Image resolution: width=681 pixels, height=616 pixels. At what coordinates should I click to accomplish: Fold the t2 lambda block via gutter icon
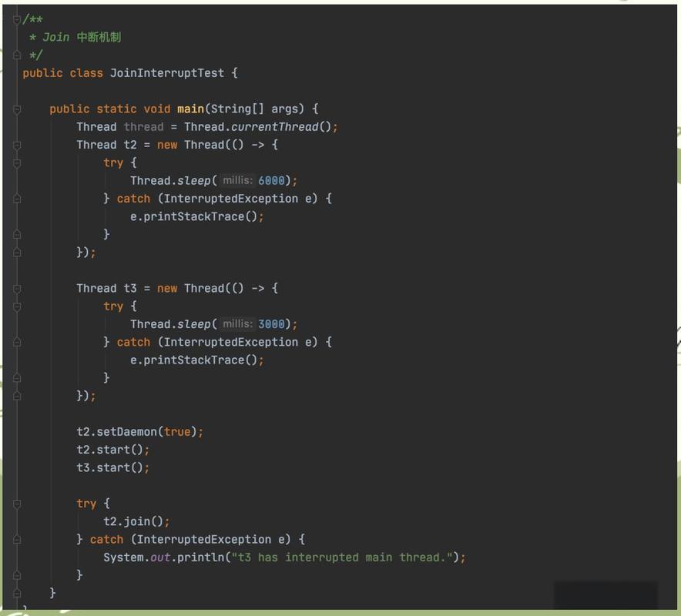click(x=17, y=144)
